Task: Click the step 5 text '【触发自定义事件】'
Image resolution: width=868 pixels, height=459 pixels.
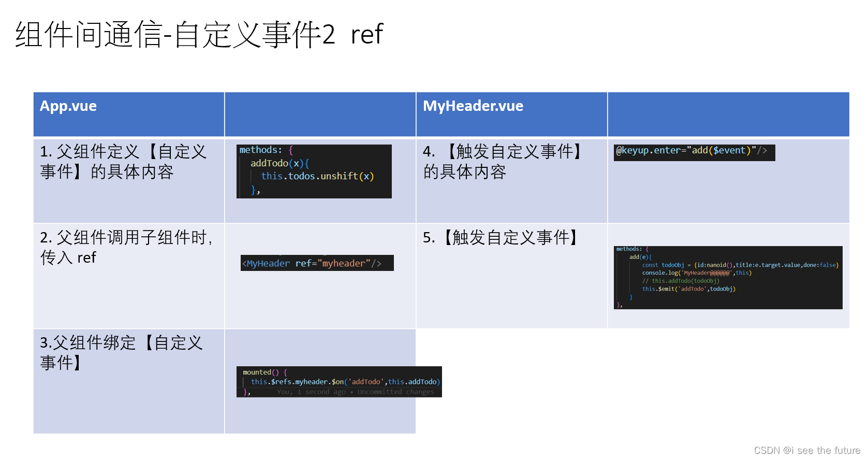Action: tap(501, 238)
